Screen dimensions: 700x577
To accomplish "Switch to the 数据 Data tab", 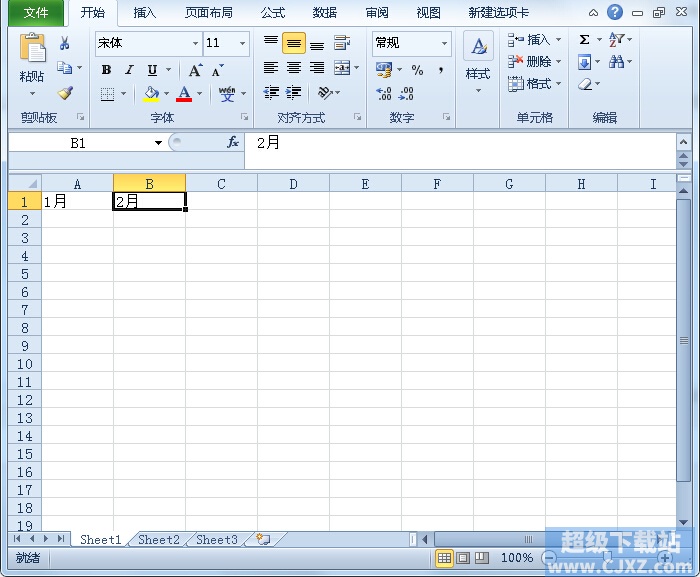I will click(x=325, y=13).
